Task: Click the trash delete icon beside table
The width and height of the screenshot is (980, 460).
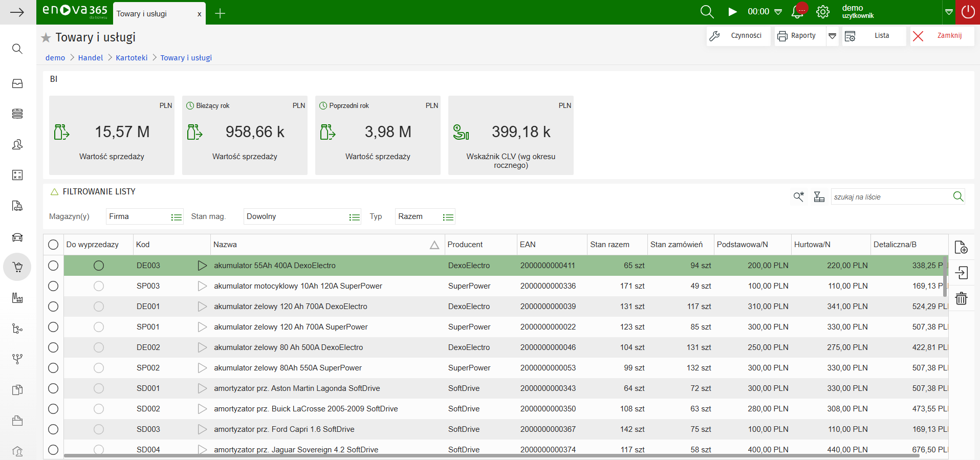Action: pos(961,298)
